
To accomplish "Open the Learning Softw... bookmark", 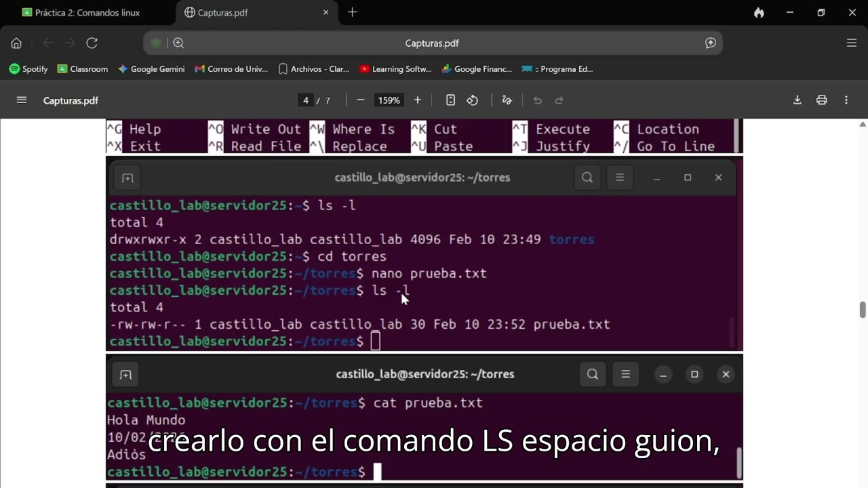I will pyautogui.click(x=395, y=68).
